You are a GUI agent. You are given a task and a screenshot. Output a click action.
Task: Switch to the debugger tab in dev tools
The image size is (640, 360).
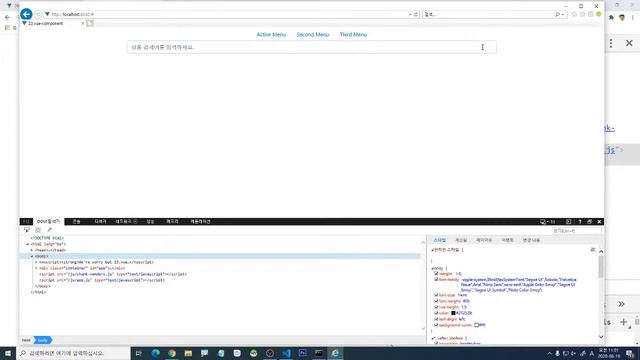pyautogui.click(x=100, y=222)
